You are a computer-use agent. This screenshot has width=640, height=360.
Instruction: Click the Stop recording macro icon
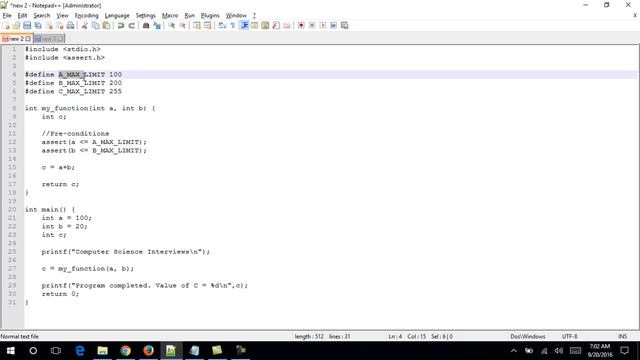[x=312, y=25]
